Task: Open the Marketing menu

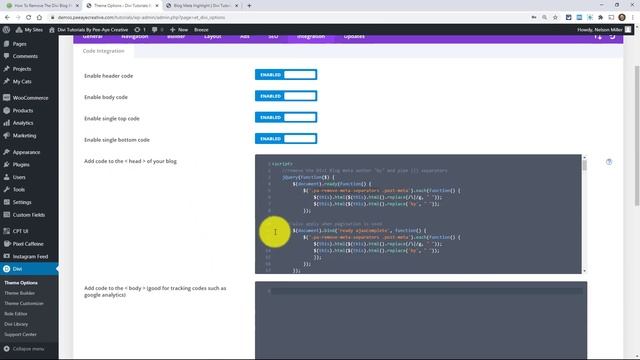Action: pyautogui.click(x=24, y=136)
